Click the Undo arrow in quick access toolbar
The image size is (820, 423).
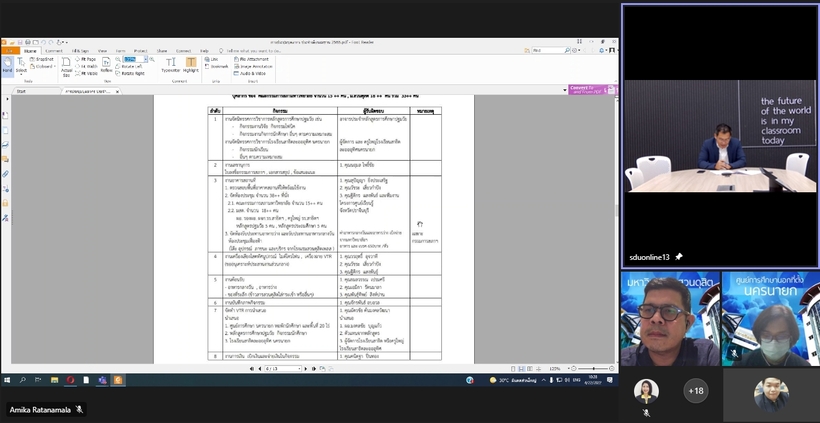point(43,42)
